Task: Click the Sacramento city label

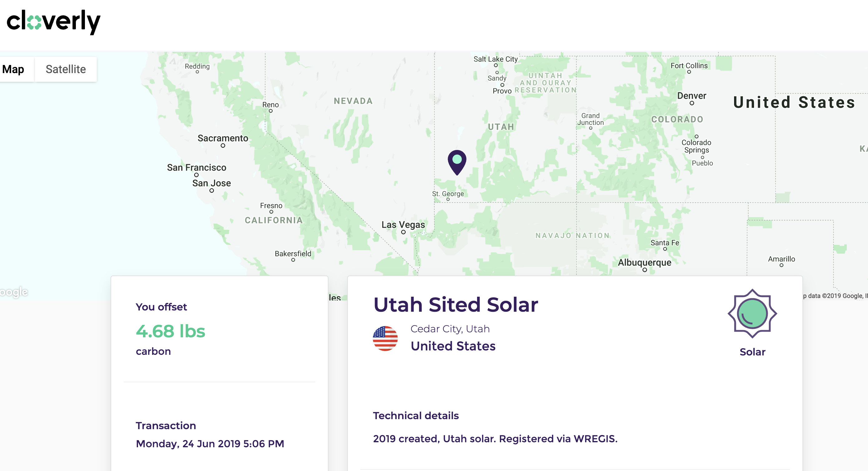Action: pyautogui.click(x=223, y=138)
